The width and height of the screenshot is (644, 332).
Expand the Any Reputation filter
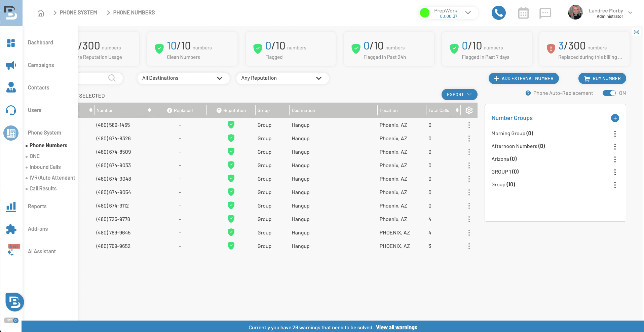282,78
